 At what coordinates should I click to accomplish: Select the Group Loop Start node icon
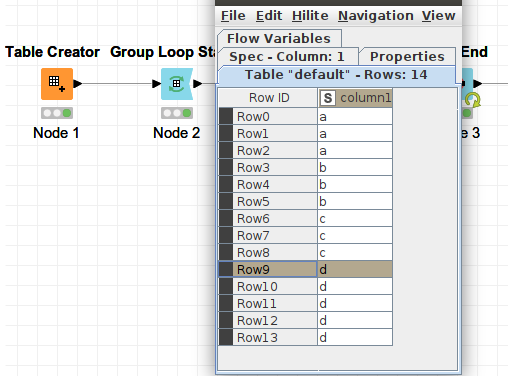point(177,84)
